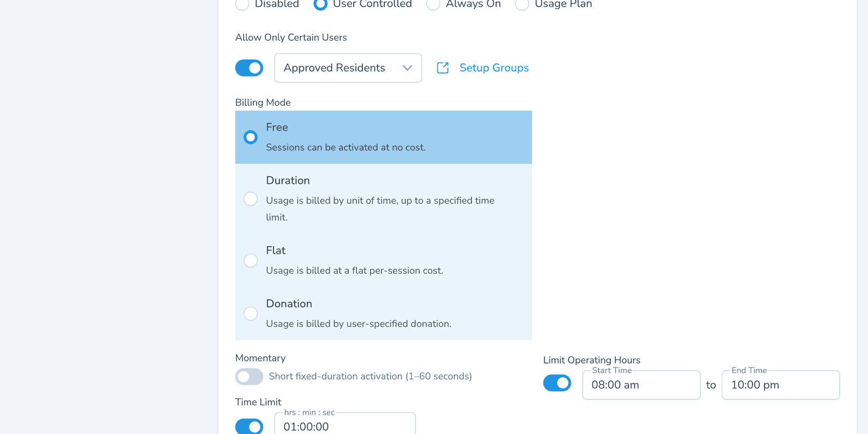Expand the Approved Residents dropdown chevron
The image size is (868, 434).
pos(407,68)
